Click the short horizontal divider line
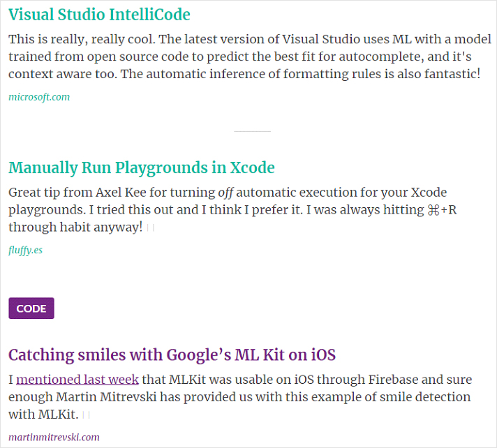The width and height of the screenshot is (497, 448). (x=252, y=131)
